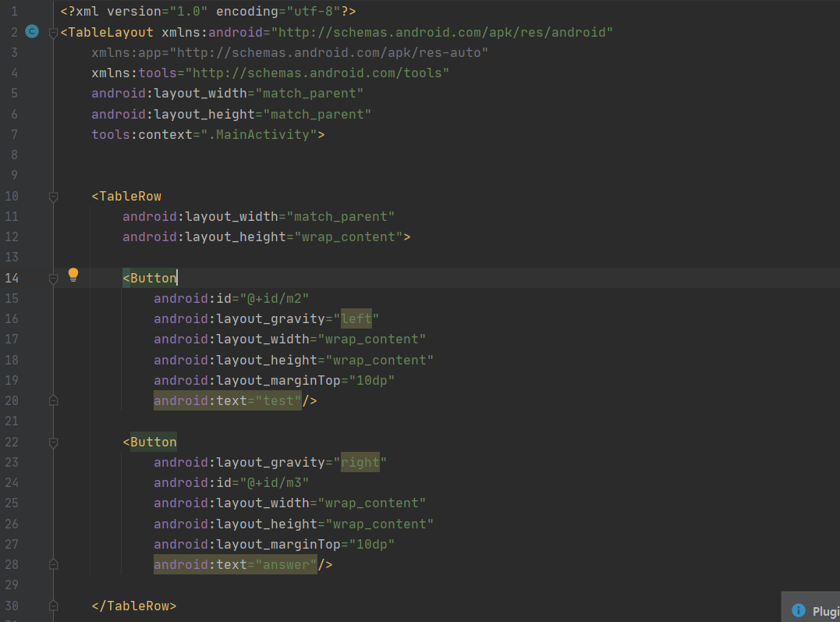Click the fold-end marker on line 20

pos(53,400)
